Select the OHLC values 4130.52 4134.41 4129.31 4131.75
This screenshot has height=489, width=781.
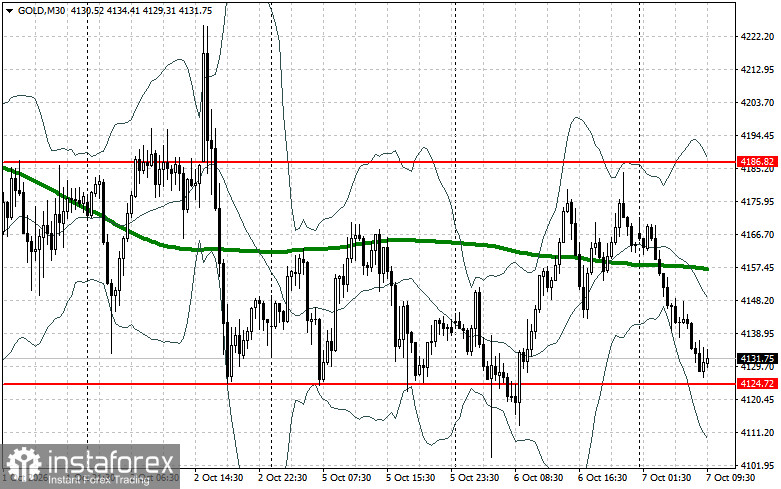[x=141, y=10]
